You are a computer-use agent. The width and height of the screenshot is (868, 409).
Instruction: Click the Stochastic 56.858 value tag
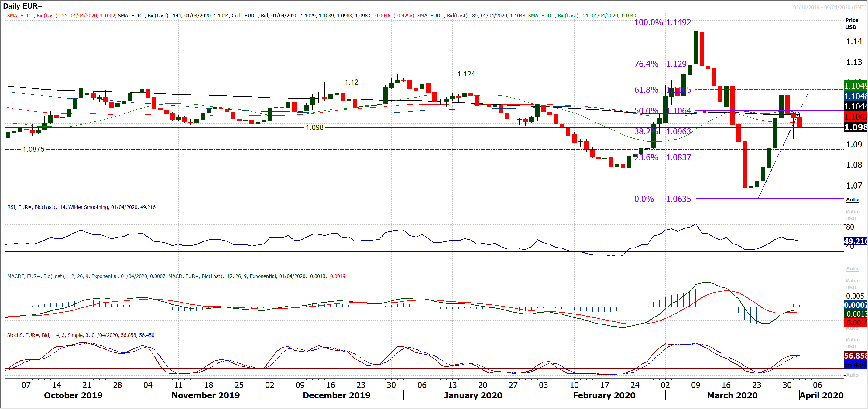tap(856, 356)
